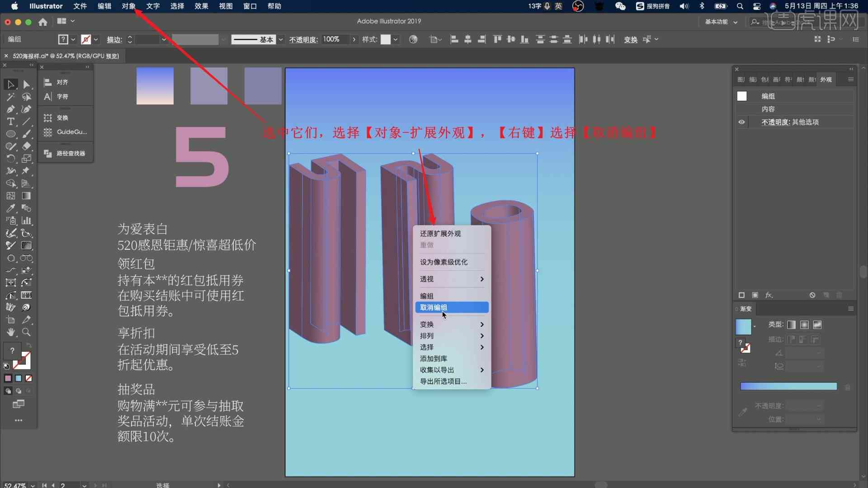Click the 描边 label in control bar
Image resolution: width=868 pixels, height=488 pixels.
coord(114,40)
